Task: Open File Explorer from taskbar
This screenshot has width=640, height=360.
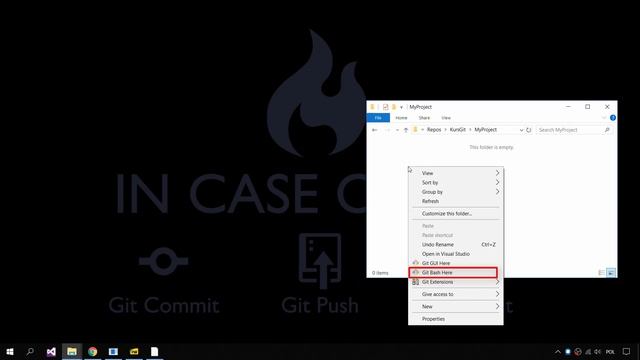Action: point(72,351)
